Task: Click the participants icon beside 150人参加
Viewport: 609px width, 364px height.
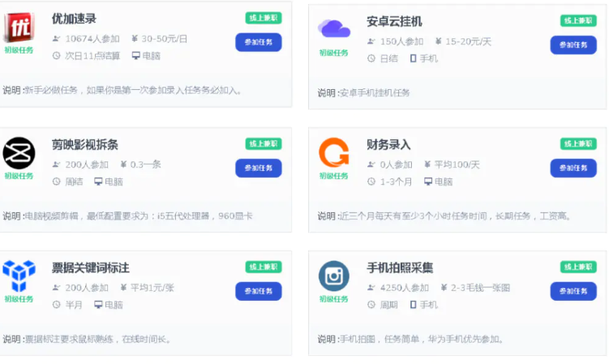Action: tap(371, 41)
